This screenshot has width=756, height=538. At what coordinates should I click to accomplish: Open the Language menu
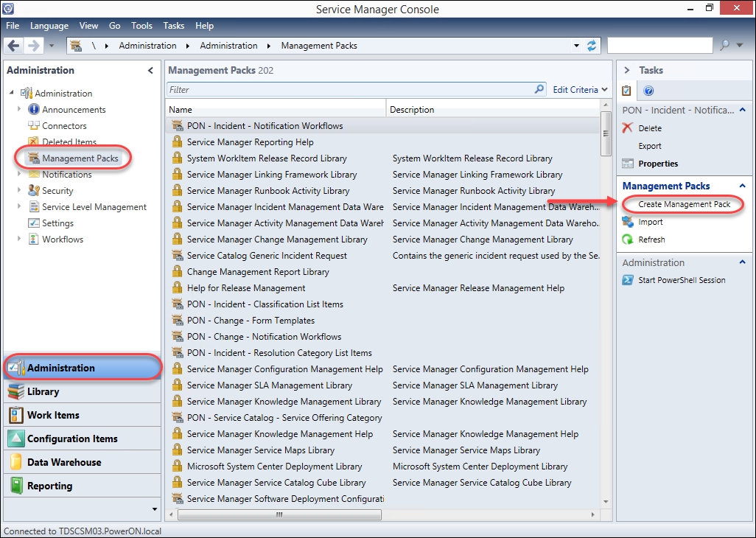(x=49, y=26)
